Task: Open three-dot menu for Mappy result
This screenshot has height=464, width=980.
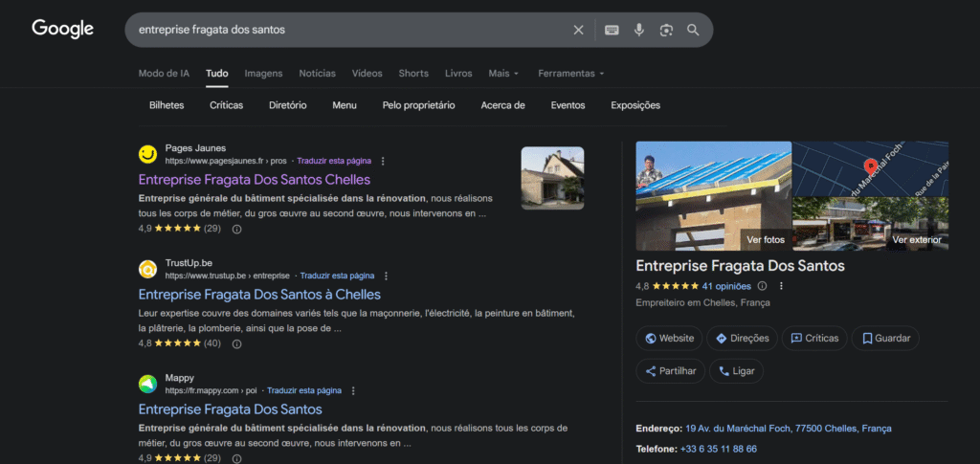Action: [x=353, y=390]
